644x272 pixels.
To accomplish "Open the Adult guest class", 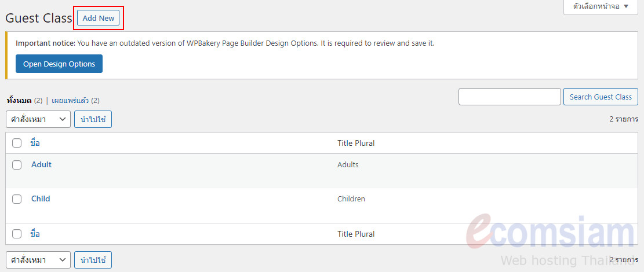I will click(x=42, y=164).
